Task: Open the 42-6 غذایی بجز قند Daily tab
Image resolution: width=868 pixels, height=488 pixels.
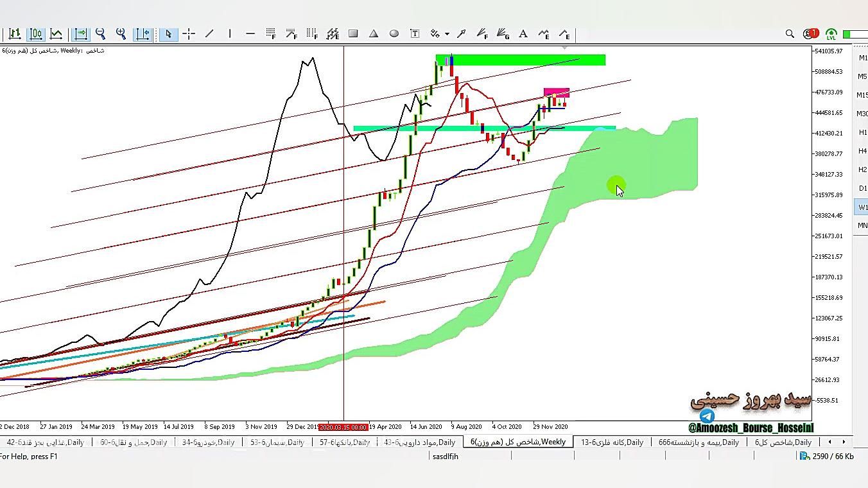Action: [x=44, y=442]
